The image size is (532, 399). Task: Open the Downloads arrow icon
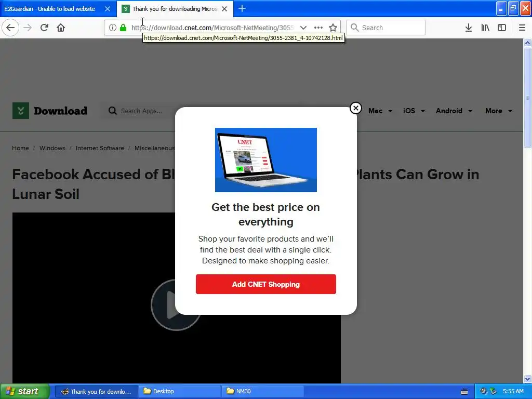[x=469, y=28]
